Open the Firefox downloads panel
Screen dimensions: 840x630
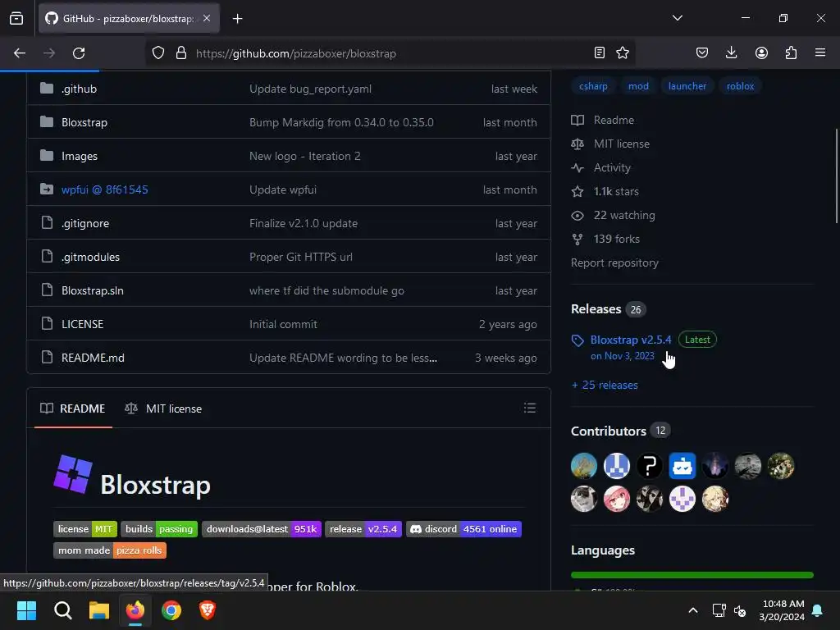click(731, 52)
